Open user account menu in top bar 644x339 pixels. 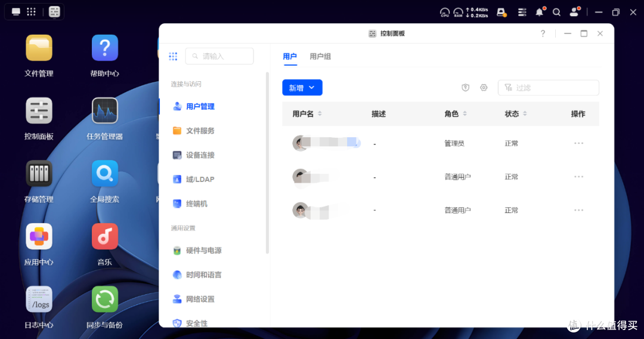574,12
